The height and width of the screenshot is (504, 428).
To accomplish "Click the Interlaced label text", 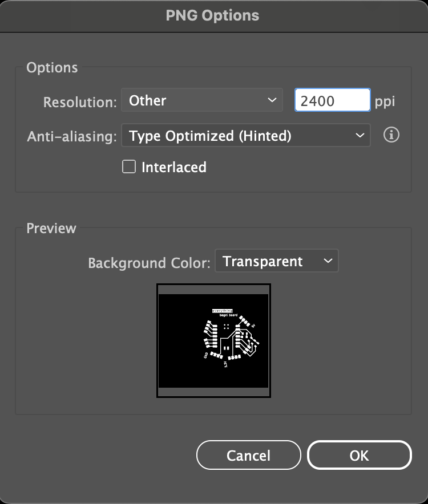I will pos(174,168).
